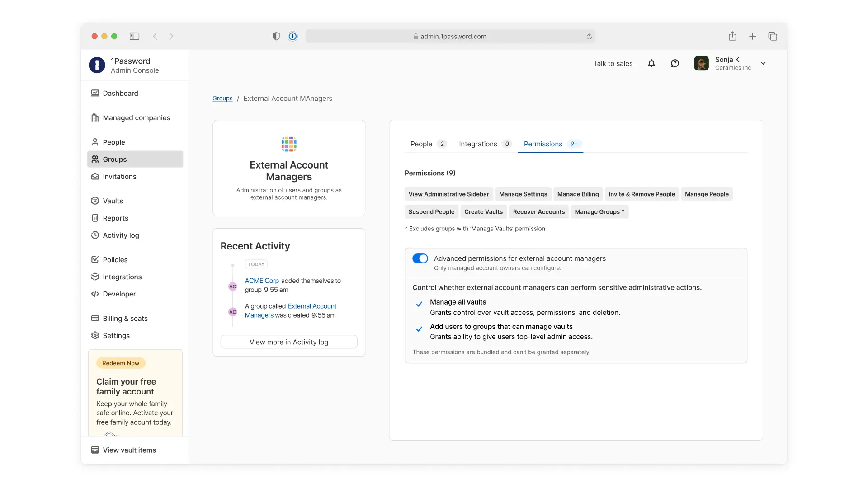Open Vaults in the sidebar

click(135, 201)
